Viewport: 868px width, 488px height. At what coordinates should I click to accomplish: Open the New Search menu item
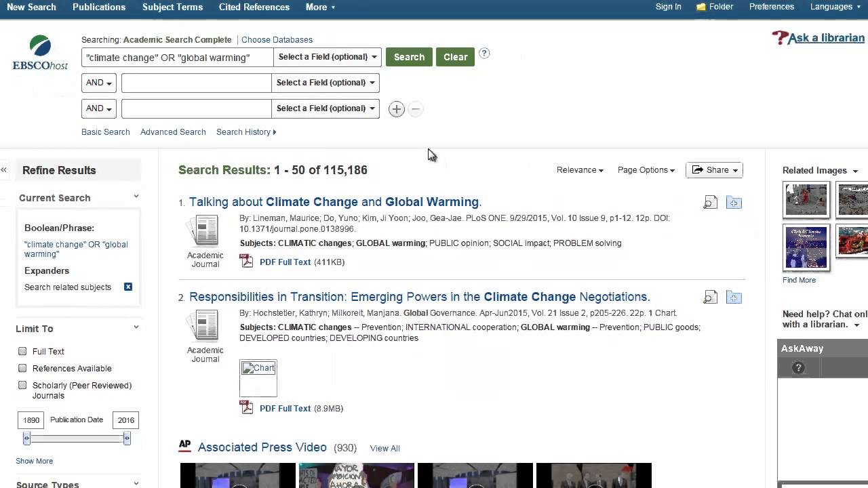31,7
